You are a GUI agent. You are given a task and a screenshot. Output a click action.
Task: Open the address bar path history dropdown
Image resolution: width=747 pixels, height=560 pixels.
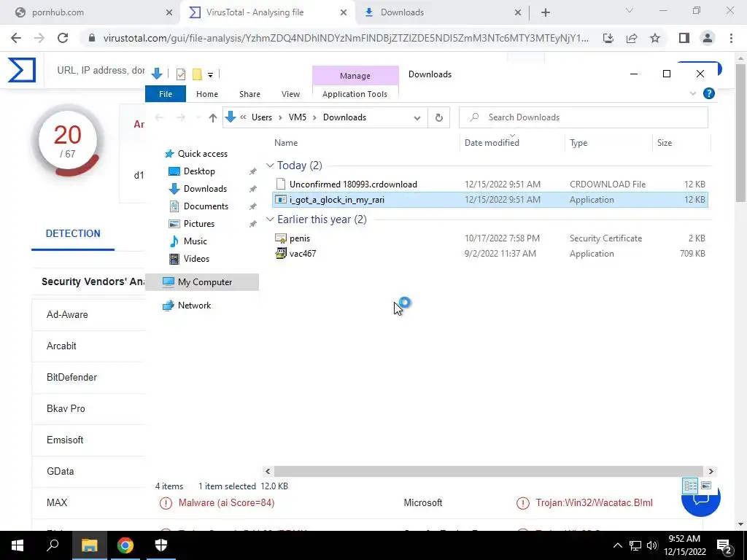[x=417, y=118]
